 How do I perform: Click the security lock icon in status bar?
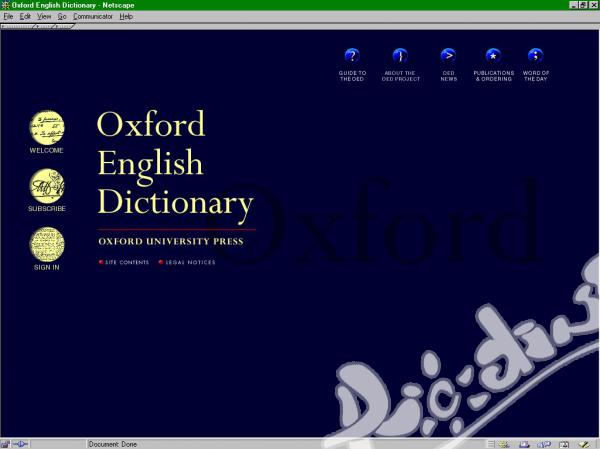[5, 444]
